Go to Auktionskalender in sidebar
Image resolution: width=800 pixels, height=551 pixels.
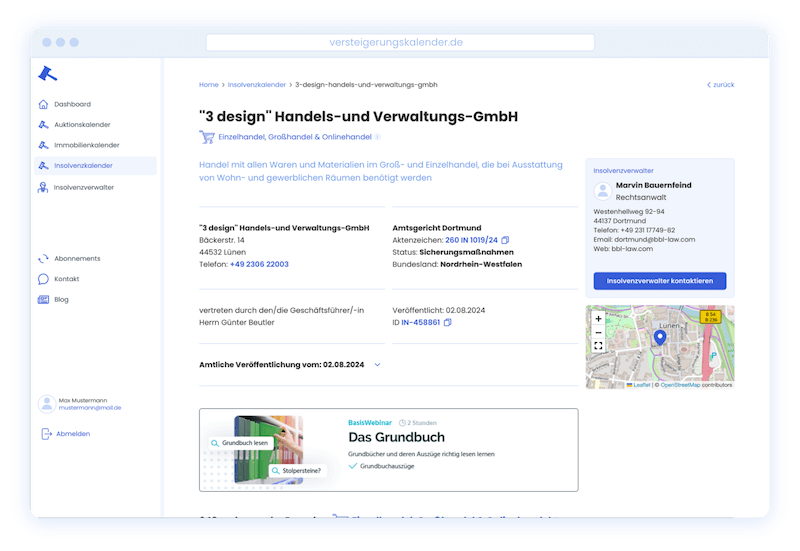coord(81,125)
